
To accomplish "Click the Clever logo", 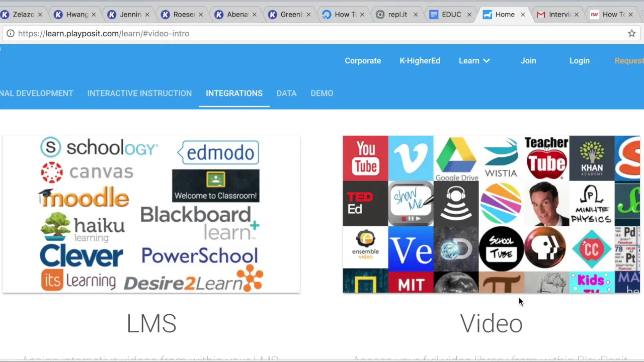I will [81, 256].
